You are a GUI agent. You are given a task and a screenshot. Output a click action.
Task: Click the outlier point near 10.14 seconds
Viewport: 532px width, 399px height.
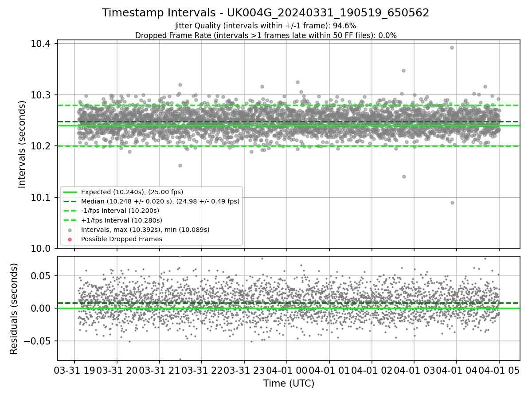point(404,176)
